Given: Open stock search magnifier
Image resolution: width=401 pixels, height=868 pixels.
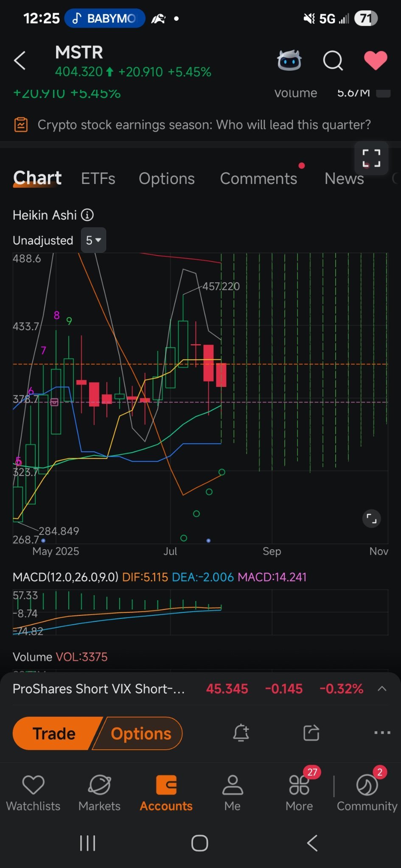Looking at the screenshot, I should pos(333,61).
